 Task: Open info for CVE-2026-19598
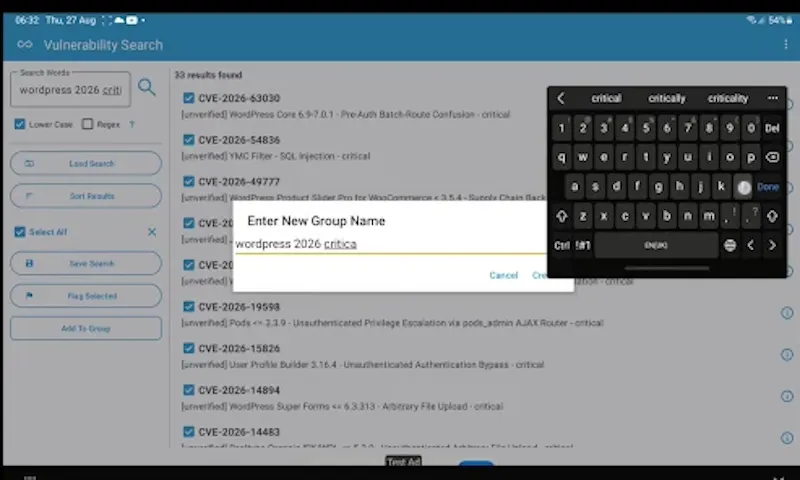pyautogui.click(x=787, y=313)
